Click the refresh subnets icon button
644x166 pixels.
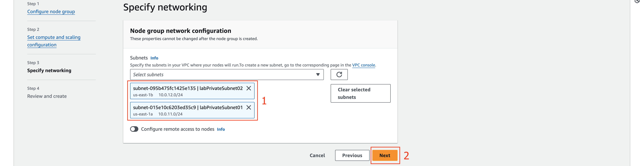(339, 75)
